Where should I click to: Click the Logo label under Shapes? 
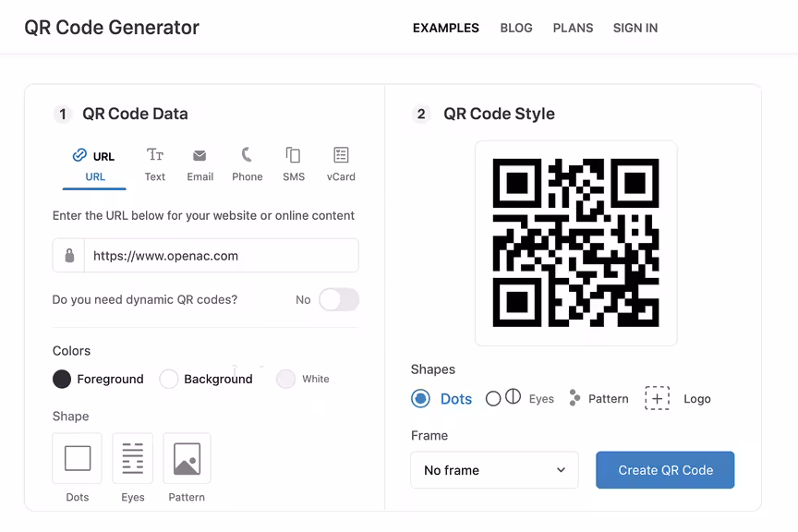pyautogui.click(x=697, y=399)
